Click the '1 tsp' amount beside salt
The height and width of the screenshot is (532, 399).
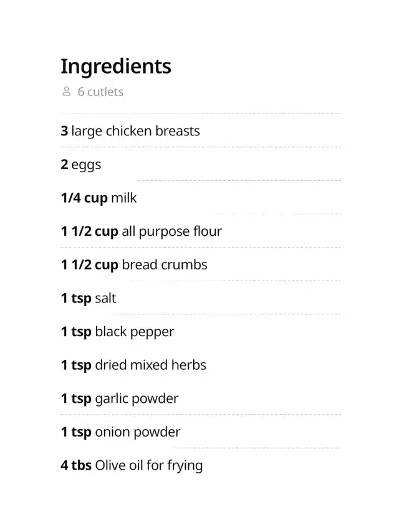(x=76, y=298)
